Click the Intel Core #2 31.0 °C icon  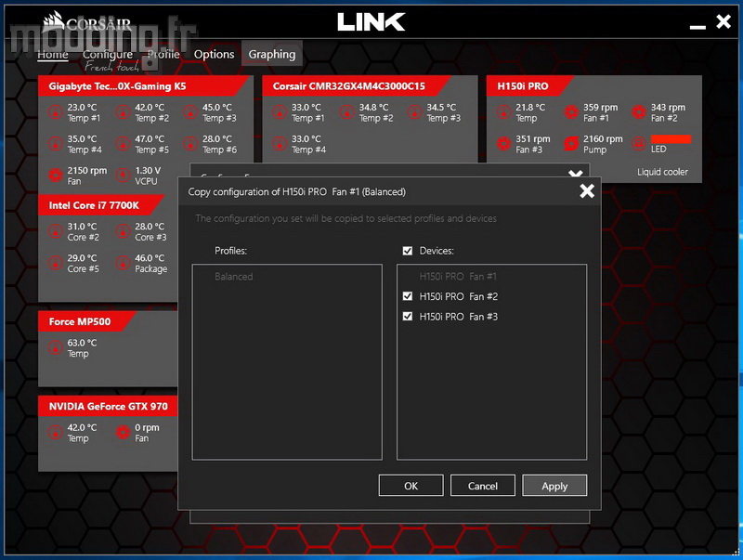(56, 231)
